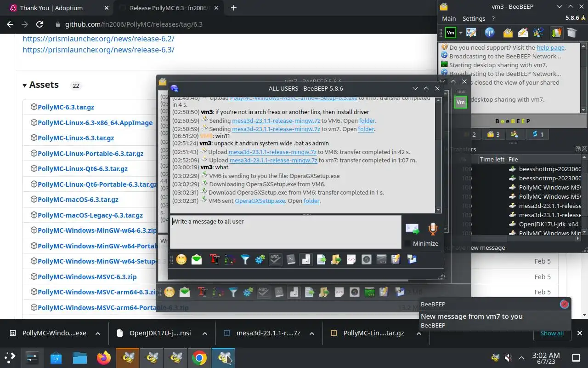Open the emoticons picker in ALL USERS chat
This screenshot has height=368, width=588.
pyautogui.click(x=181, y=259)
